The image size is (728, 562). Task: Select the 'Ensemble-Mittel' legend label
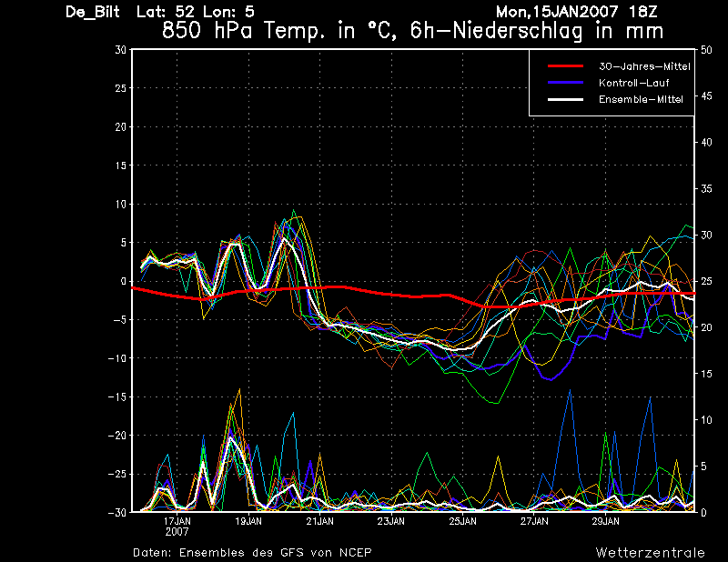(641, 99)
